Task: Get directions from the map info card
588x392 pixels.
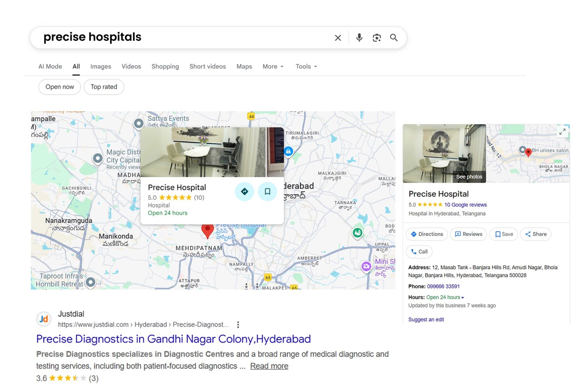Action: (x=244, y=191)
